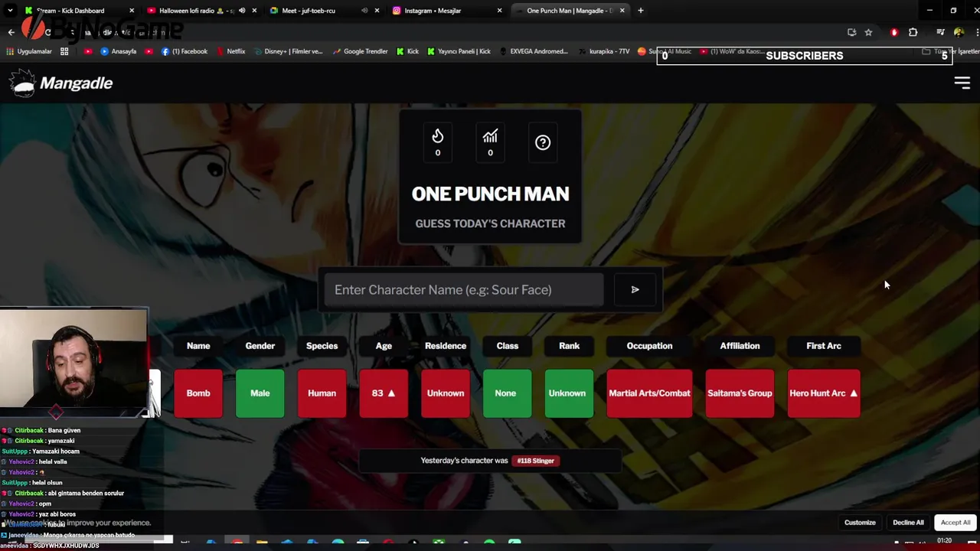The image size is (980, 551).
Task: Close the One Punch Man Mangadle tab
Action: click(x=622, y=11)
